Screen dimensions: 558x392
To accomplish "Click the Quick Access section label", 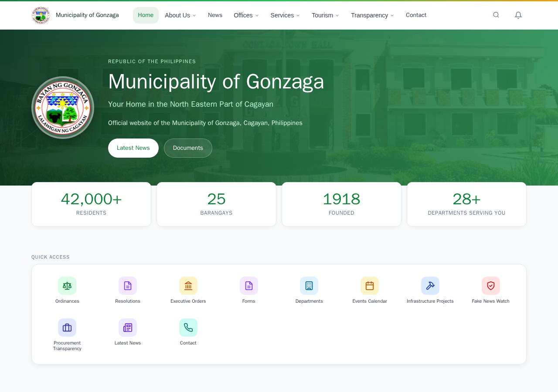I will pos(51,257).
